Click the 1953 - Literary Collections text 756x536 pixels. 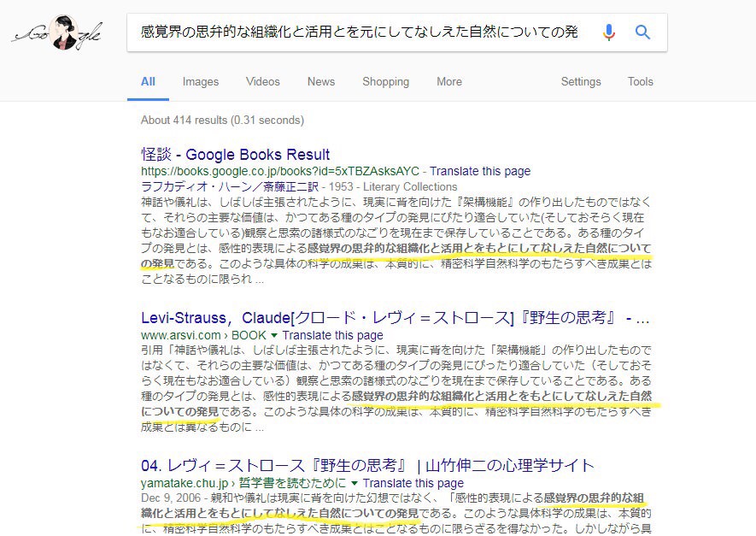[x=393, y=186]
